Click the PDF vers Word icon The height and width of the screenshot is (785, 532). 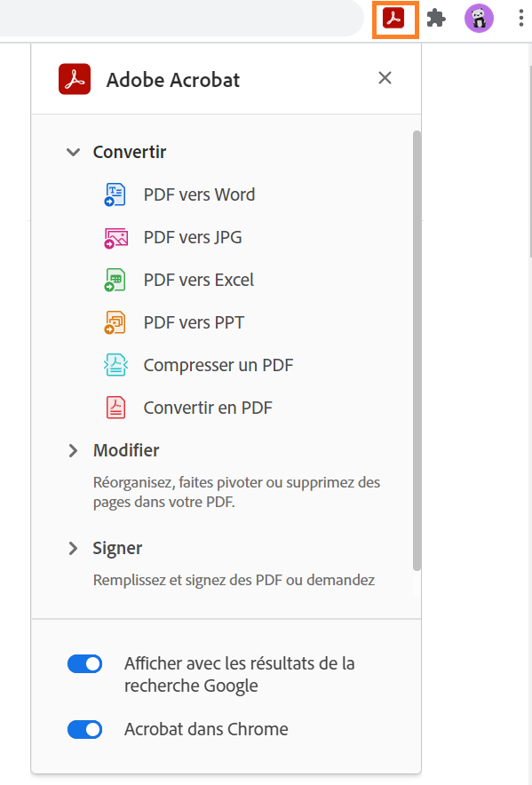coord(115,194)
